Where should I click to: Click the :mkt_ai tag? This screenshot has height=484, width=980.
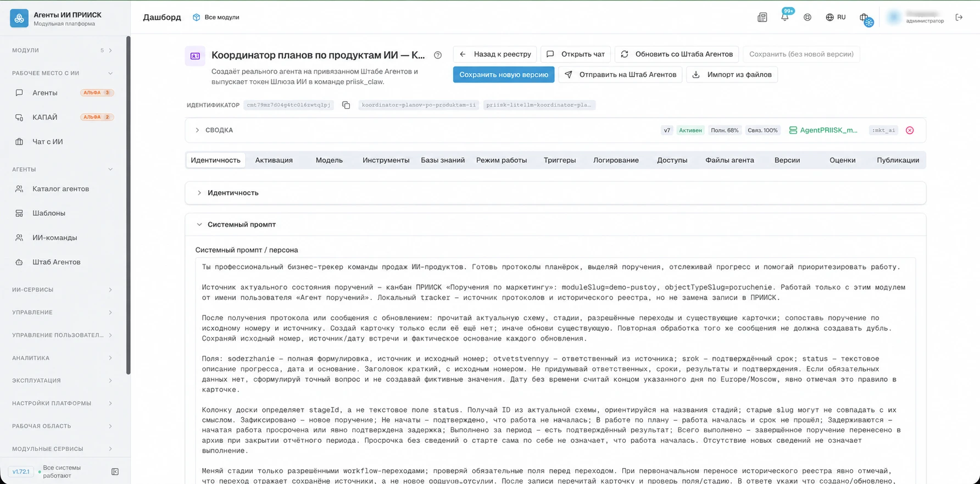[884, 131]
